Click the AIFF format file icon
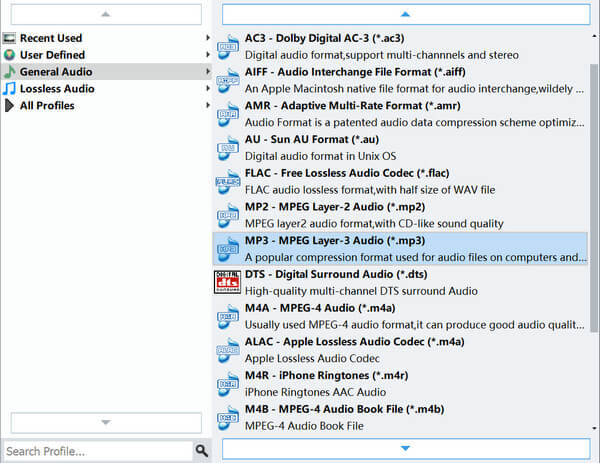Image resolution: width=600 pixels, height=463 pixels. (228, 80)
